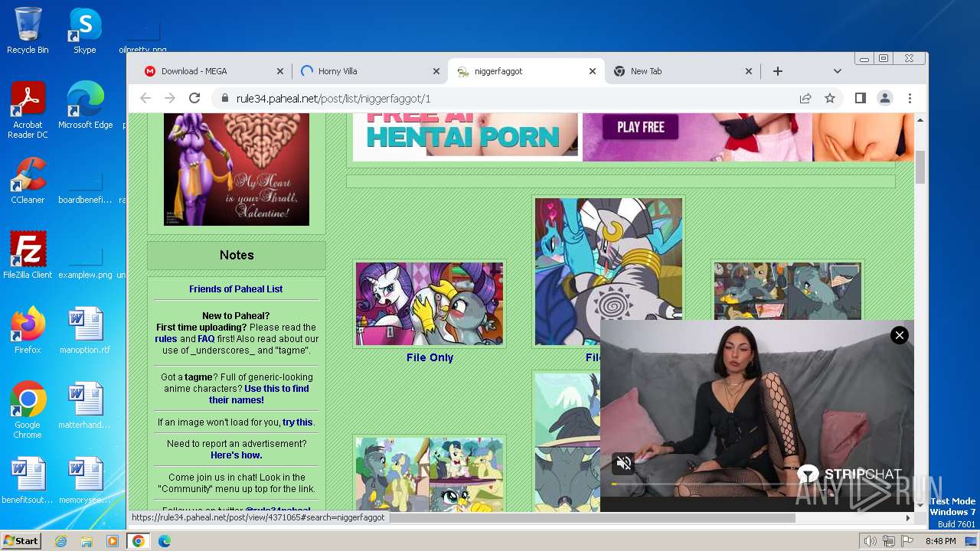Image resolution: width=980 pixels, height=551 pixels.
Task: Click the popup video progress bar
Action: pos(756,484)
